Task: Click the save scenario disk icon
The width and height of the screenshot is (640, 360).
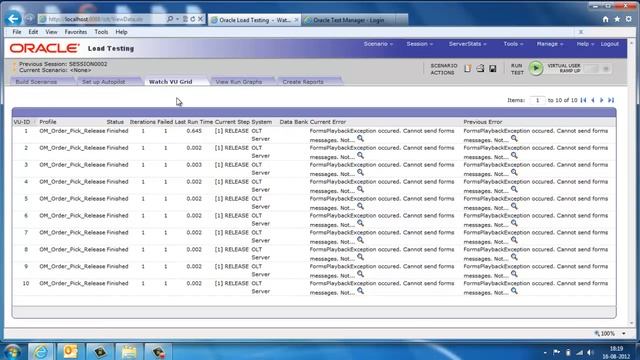Action: click(x=493, y=69)
